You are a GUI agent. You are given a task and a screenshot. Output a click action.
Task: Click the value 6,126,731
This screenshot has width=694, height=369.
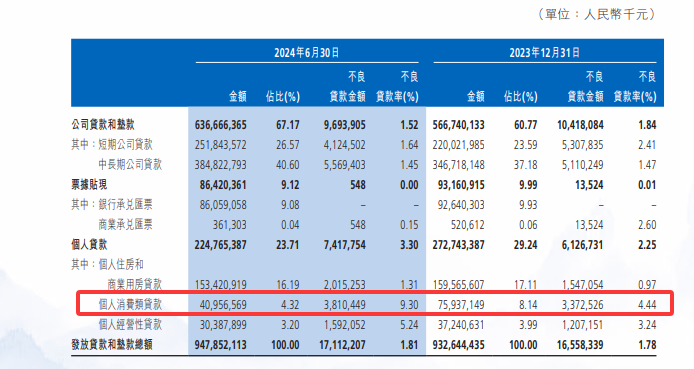tap(582, 245)
